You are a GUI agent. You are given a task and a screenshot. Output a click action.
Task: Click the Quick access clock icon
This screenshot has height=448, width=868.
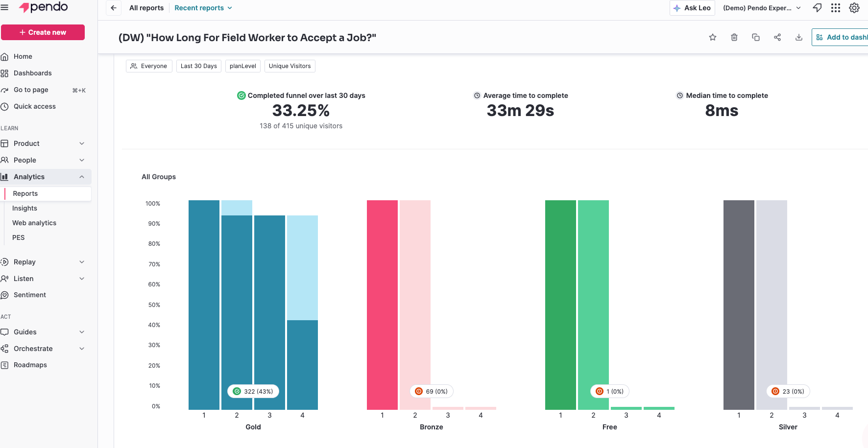point(5,107)
